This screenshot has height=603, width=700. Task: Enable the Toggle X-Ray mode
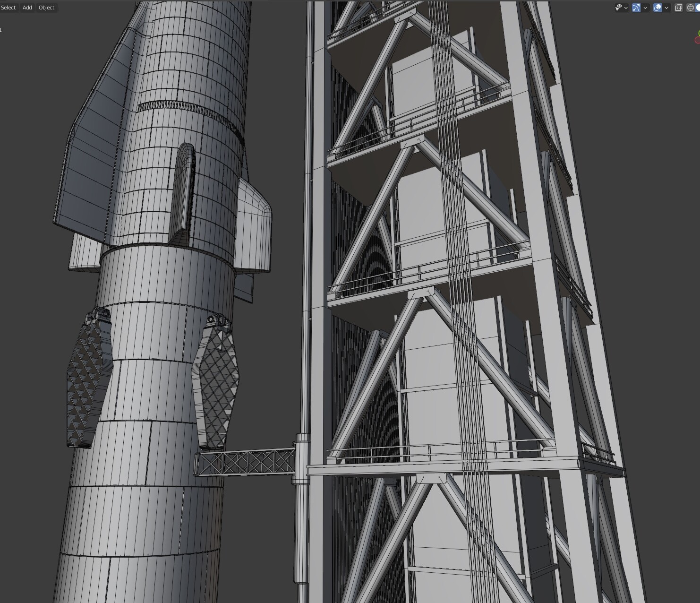679,7
